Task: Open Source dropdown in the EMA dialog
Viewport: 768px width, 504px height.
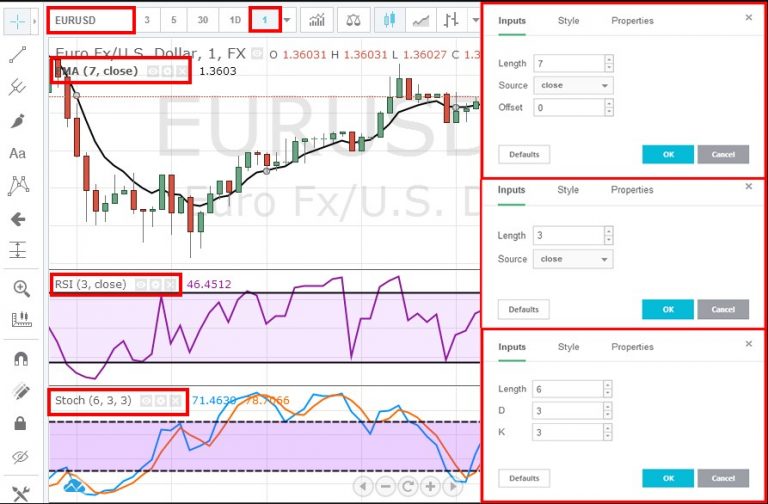Action: (573, 85)
